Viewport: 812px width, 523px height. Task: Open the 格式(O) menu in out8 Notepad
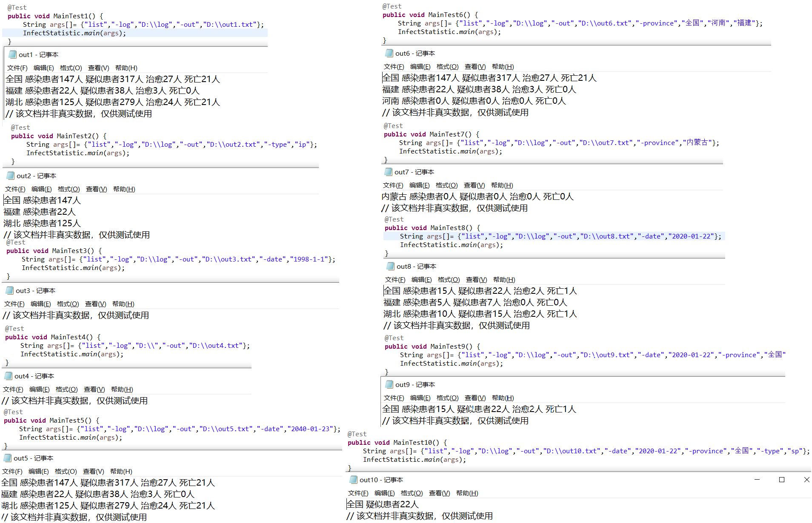pyautogui.click(x=449, y=280)
